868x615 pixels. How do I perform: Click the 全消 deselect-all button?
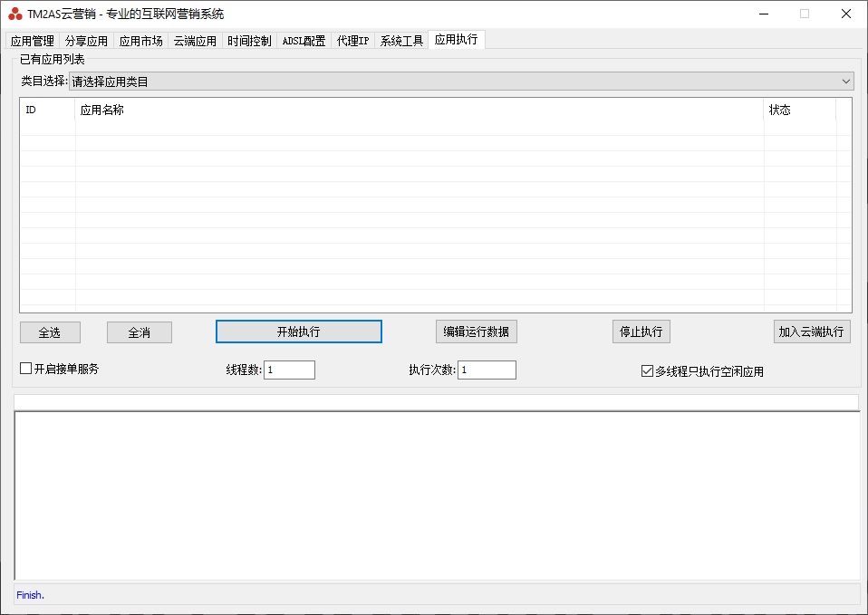click(139, 332)
